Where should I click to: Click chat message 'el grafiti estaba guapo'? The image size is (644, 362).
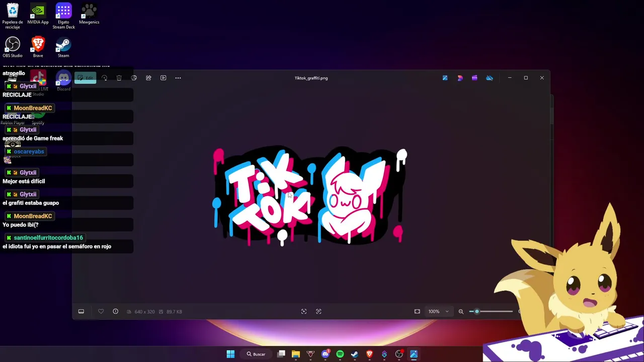coord(31,203)
